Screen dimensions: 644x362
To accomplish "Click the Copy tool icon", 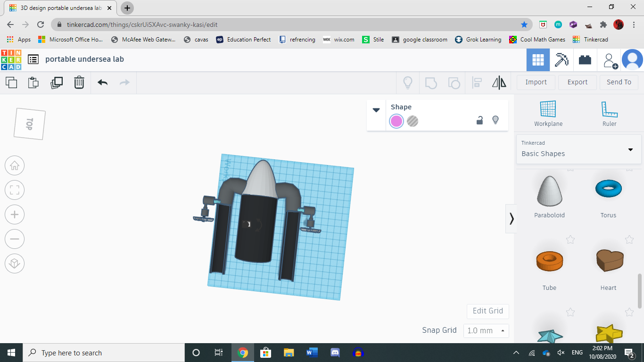I will click(x=11, y=82).
